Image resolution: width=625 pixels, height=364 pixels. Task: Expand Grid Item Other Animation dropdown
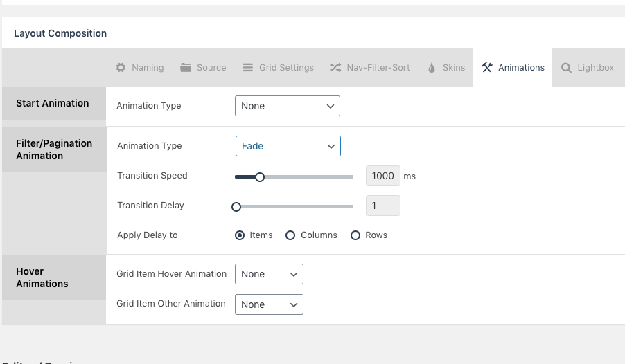pyautogui.click(x=269, y=304)
